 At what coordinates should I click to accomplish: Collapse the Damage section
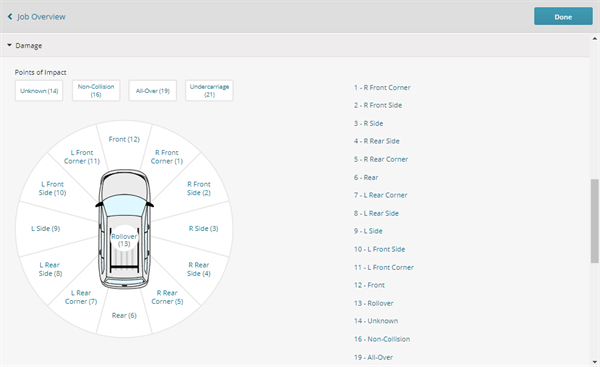25,46
